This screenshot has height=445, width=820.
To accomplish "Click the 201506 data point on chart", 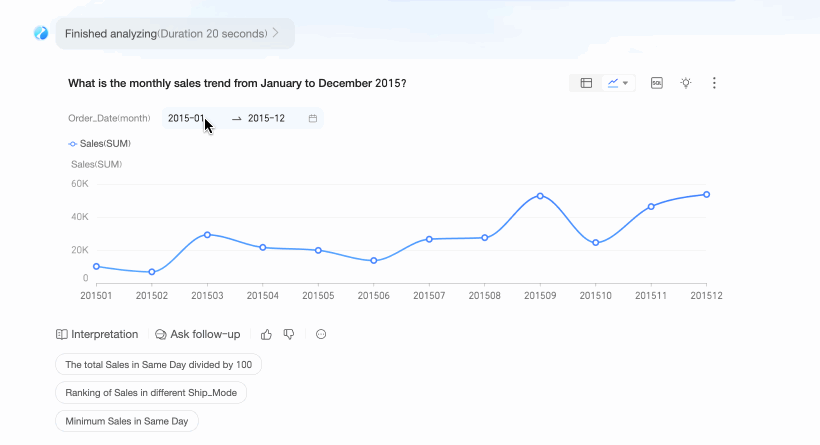I will (x=373, y=260).
